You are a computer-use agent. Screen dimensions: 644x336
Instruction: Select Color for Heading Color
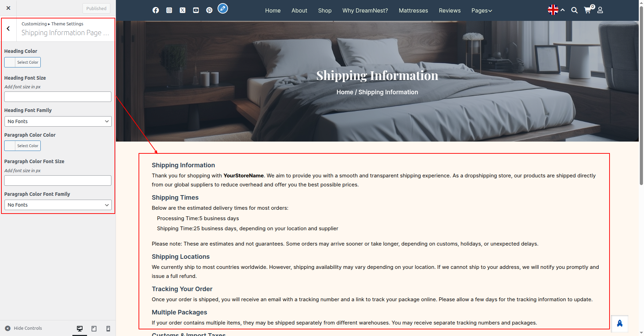[x=22, y=62]
